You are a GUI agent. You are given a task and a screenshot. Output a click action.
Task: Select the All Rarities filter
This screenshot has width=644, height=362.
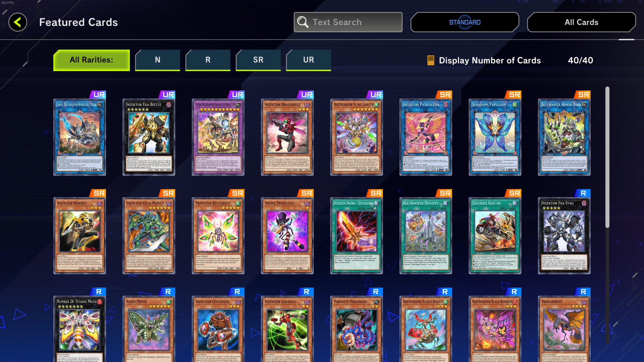click(92, 60)
